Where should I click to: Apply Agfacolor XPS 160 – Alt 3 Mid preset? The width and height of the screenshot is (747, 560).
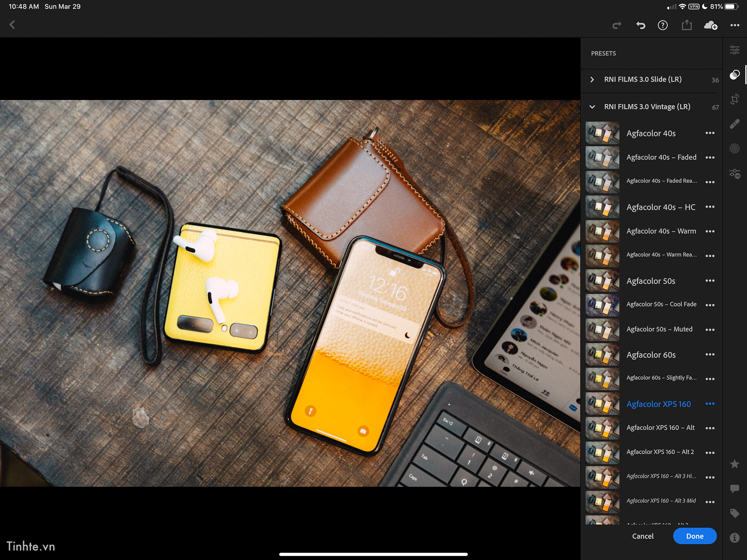pos(661,501)
